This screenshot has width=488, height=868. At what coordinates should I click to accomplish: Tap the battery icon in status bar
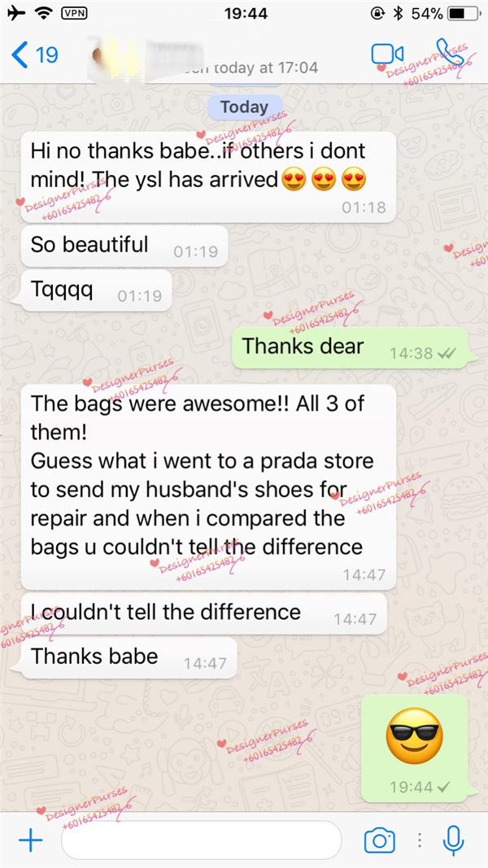click(x=464, y=13)
